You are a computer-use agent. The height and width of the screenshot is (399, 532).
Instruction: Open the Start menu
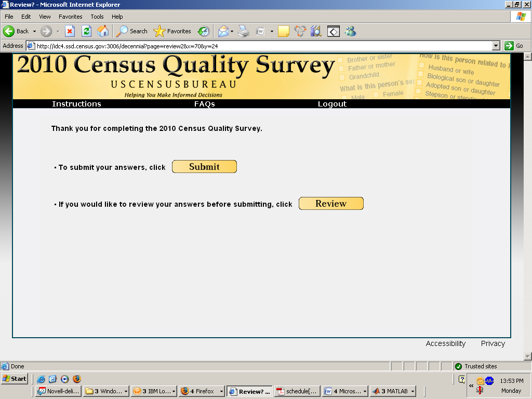(x=14, y=379)
